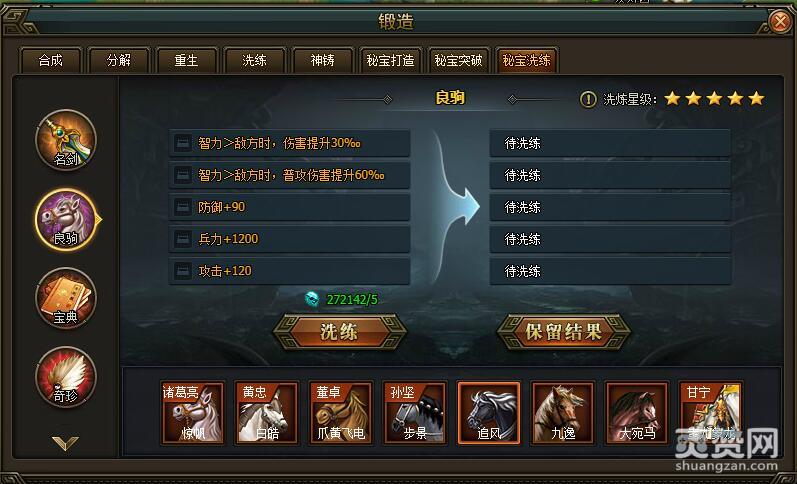
Task: Choose 黄忠's 白皓 horse thumbnail
Action: (x=267, y=413)
